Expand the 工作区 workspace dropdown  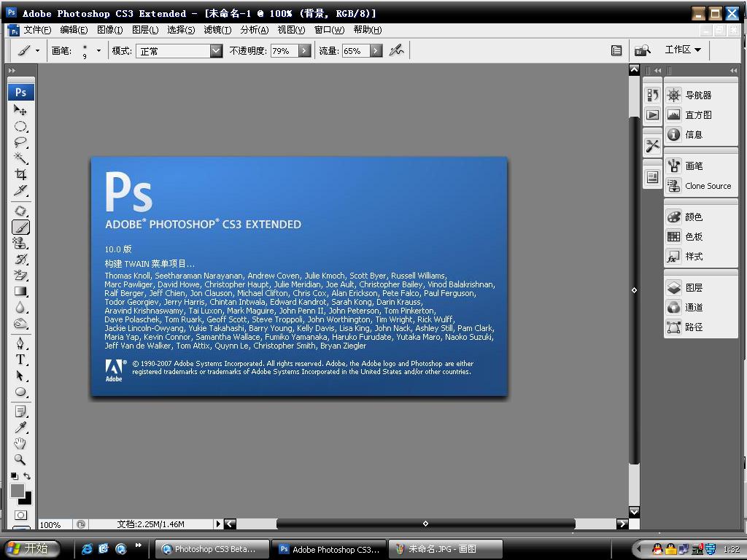click(x=683, y=50)
